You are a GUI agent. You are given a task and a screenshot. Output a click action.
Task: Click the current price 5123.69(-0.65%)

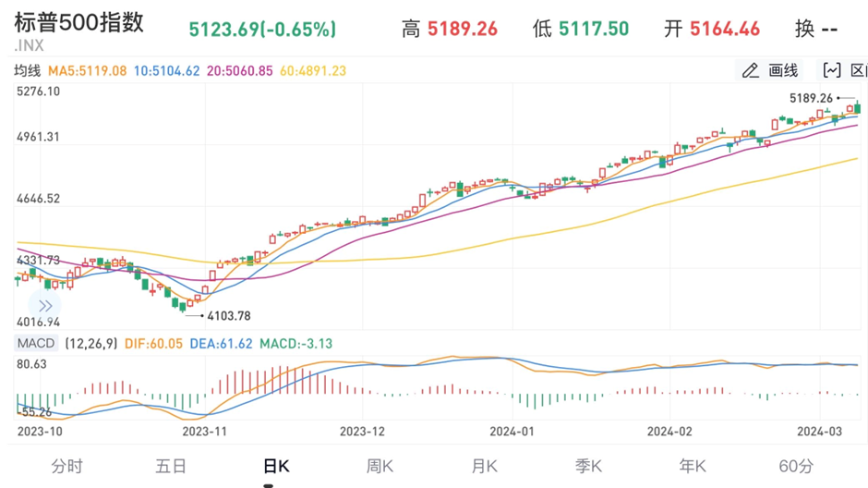[262, 29]
